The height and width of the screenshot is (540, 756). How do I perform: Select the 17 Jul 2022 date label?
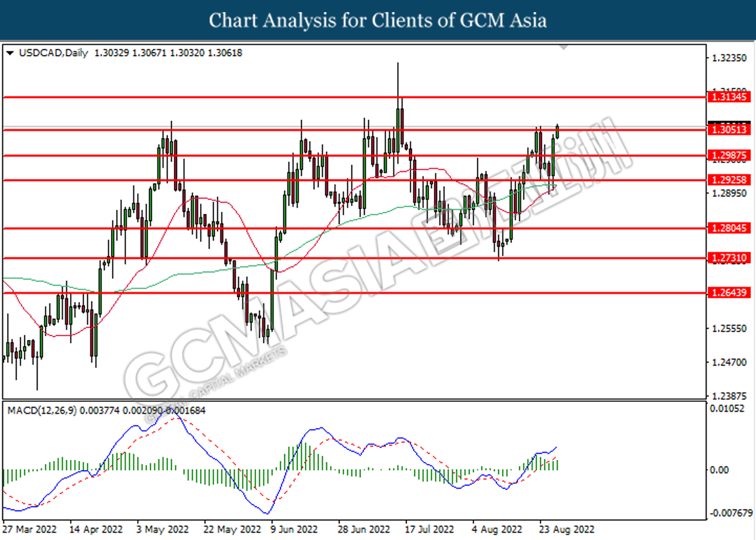click(x=429, y=529)
